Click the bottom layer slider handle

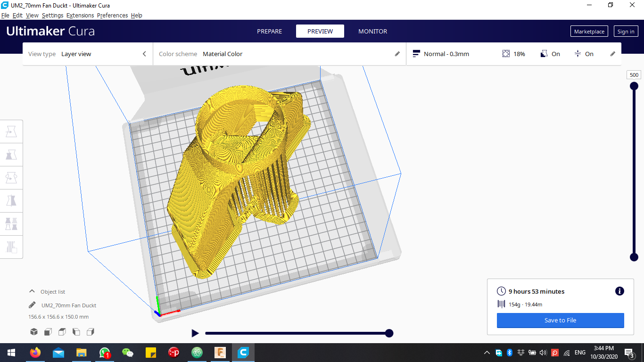point(634,257)
